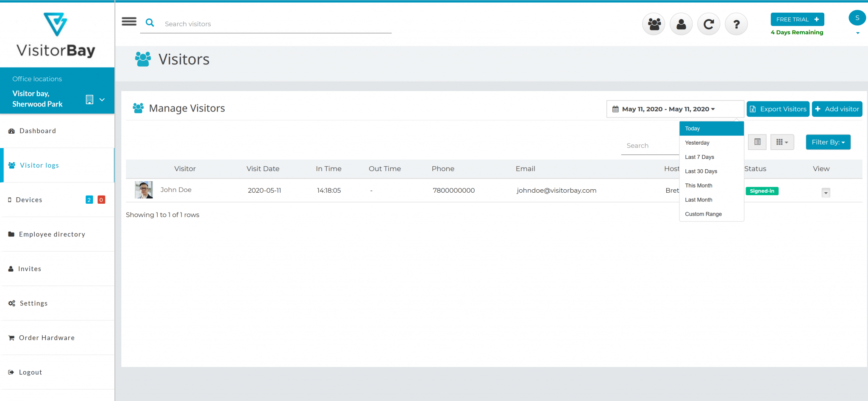Open the visitors group icon in header
The width and height of the screenshot is (868, 401).
pyautogui.click(x=654, y=24)
